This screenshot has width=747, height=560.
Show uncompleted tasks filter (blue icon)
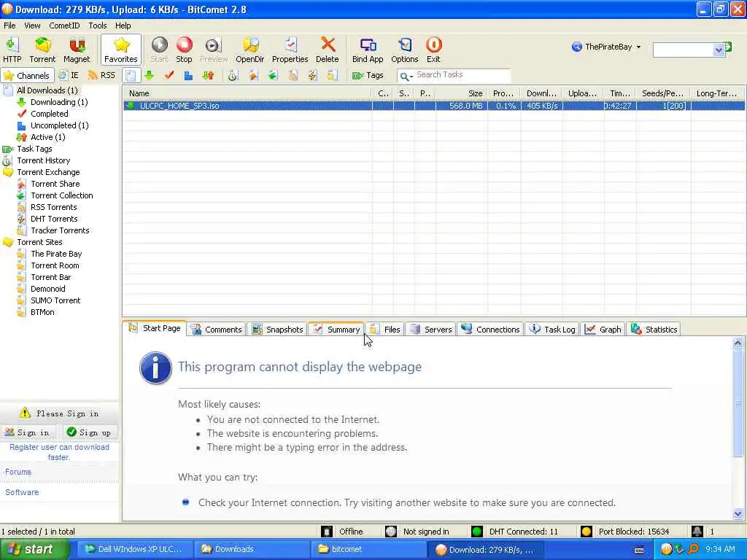point(189,75)
